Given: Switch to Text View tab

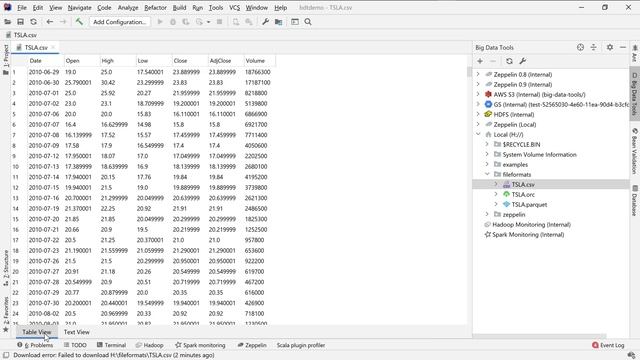Looking at the screenshot, I should pyautogui.click(x=77, y=332).
